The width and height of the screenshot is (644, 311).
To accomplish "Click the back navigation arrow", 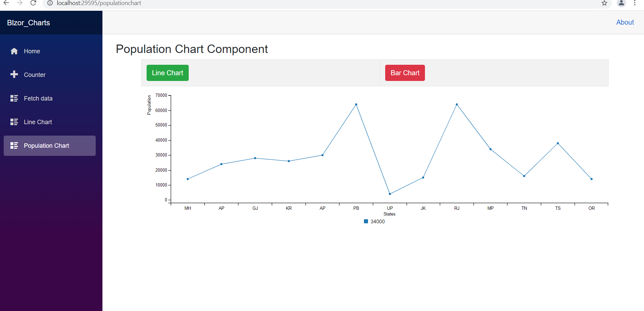I will click(x=7, y=3).
